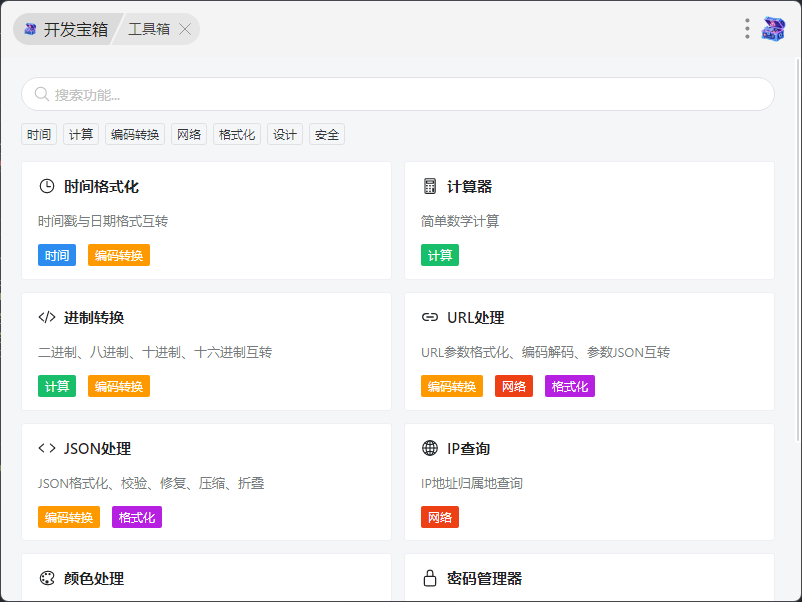Click the purple 格式化 tag on JSON处理 card
The height and width of the screenshot is (602, 802).
[137, 517]
